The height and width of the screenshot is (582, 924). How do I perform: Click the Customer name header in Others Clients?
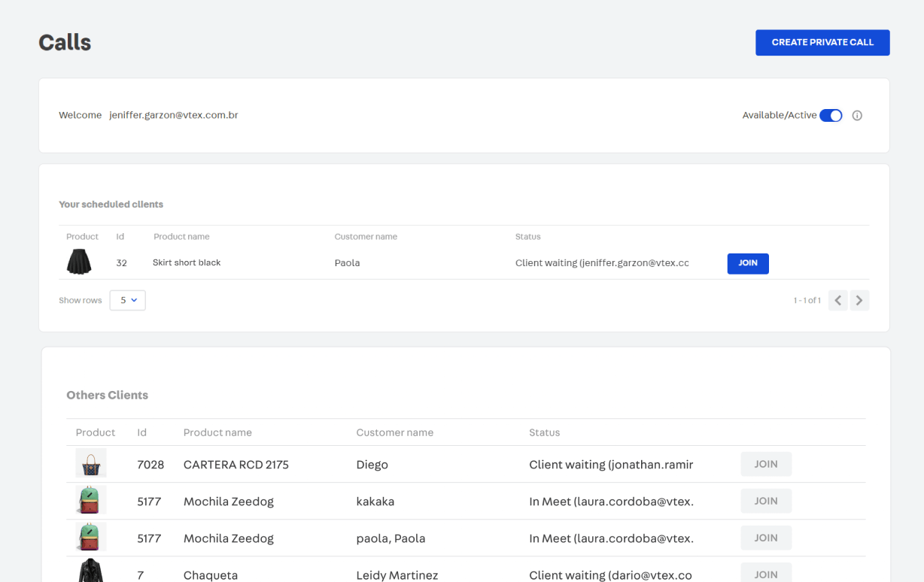pyautogui.click(x=394, y=432)
